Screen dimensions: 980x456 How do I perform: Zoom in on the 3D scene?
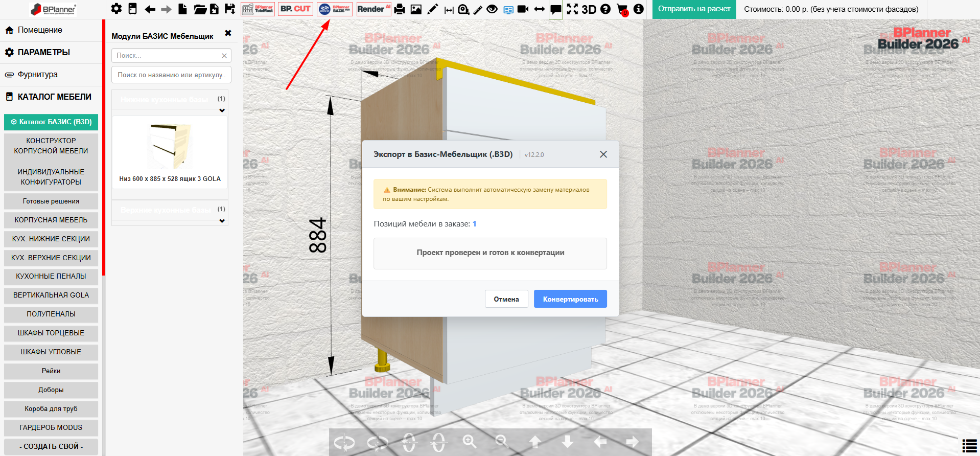pos(470,441)
